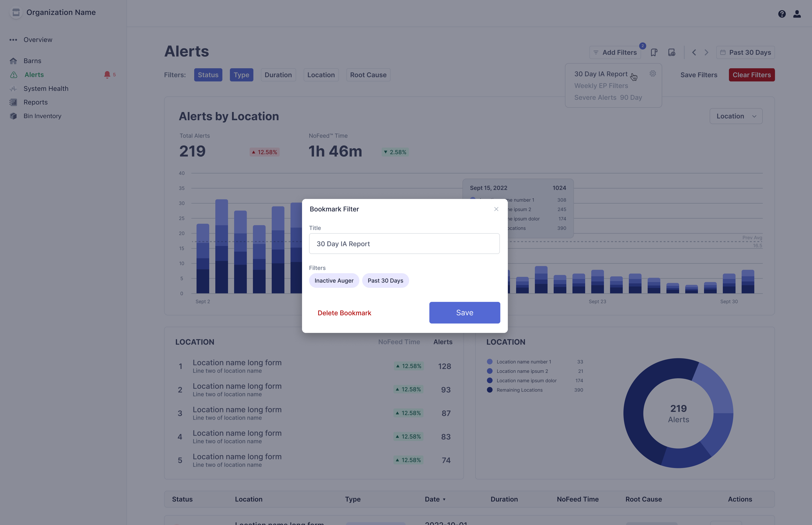Go to next date range arrow
This screenshot has width=812, height=525.
coord(706,52)
